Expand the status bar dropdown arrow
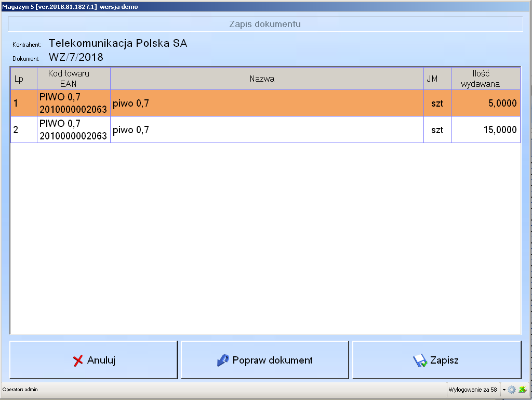 (503, 390)
